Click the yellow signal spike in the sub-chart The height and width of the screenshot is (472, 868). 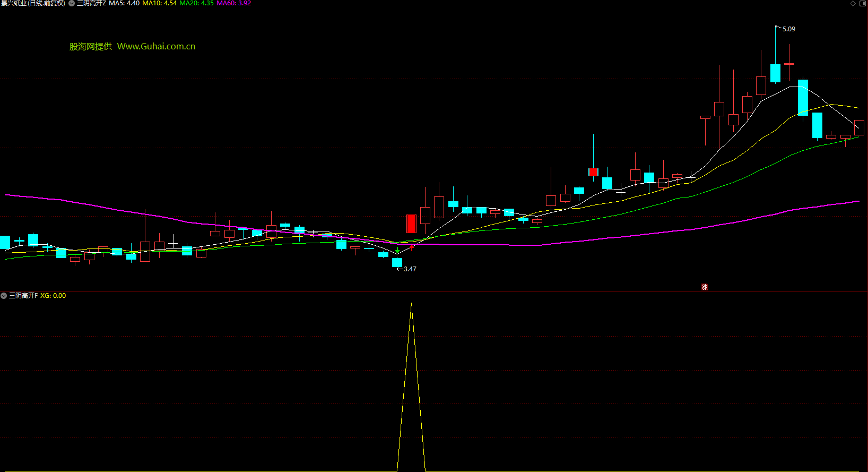point(411,387)
